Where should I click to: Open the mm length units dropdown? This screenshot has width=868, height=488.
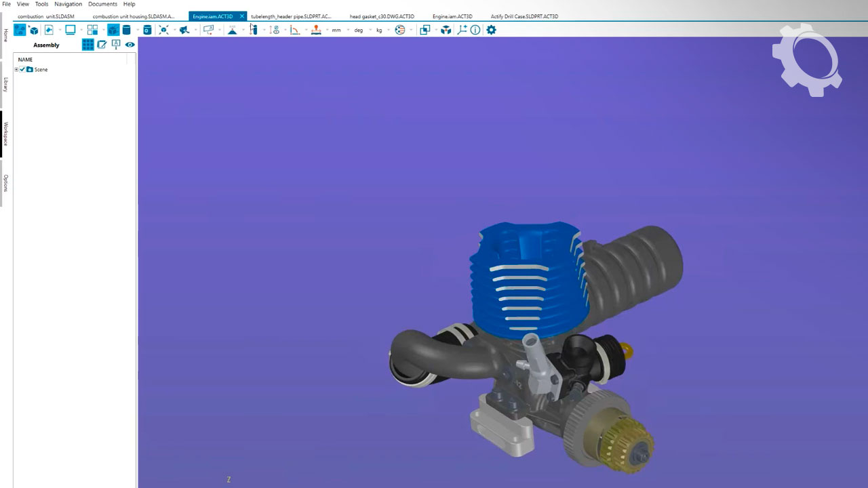point(336,30)
